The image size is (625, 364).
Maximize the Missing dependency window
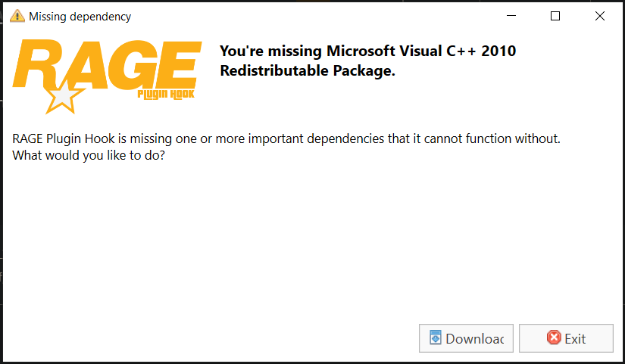(555, 16)
